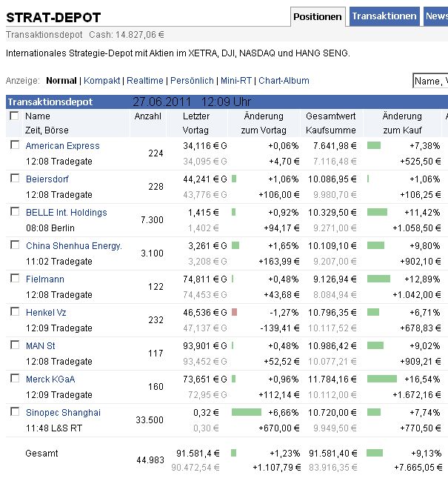Viewport: 448px width, 481px height.
Task: Switch display to Kompakt view
Action: (x=101, y=81)
